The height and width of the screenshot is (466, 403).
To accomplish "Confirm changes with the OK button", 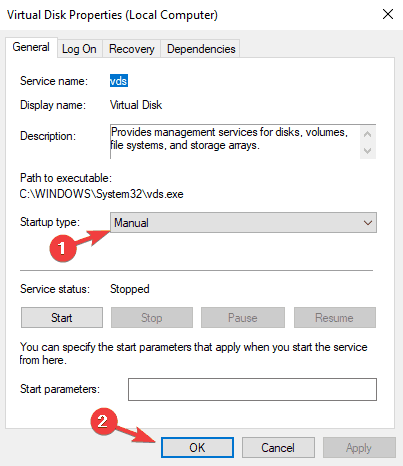I will coord(197,447).
